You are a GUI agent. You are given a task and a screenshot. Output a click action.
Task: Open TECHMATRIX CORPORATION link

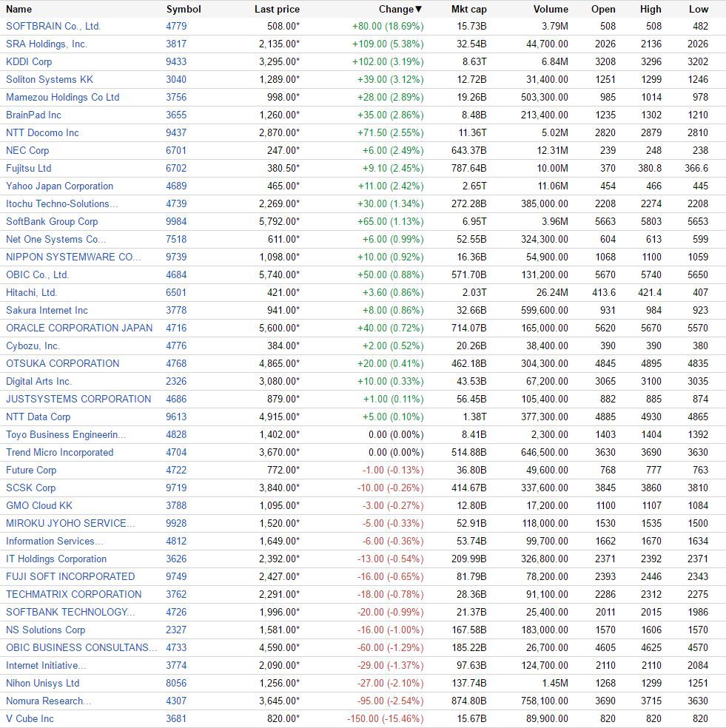73,595
